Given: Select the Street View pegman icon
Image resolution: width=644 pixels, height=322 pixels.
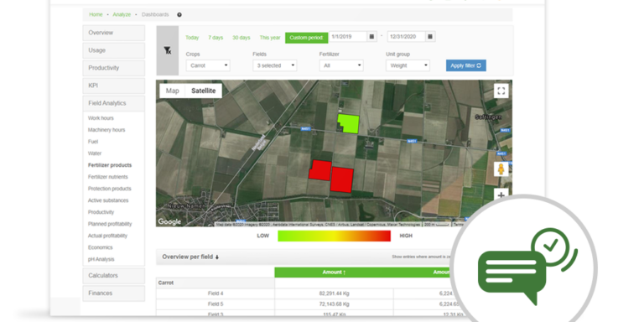Looking at the screenshot, I should [x=501, y=169].
